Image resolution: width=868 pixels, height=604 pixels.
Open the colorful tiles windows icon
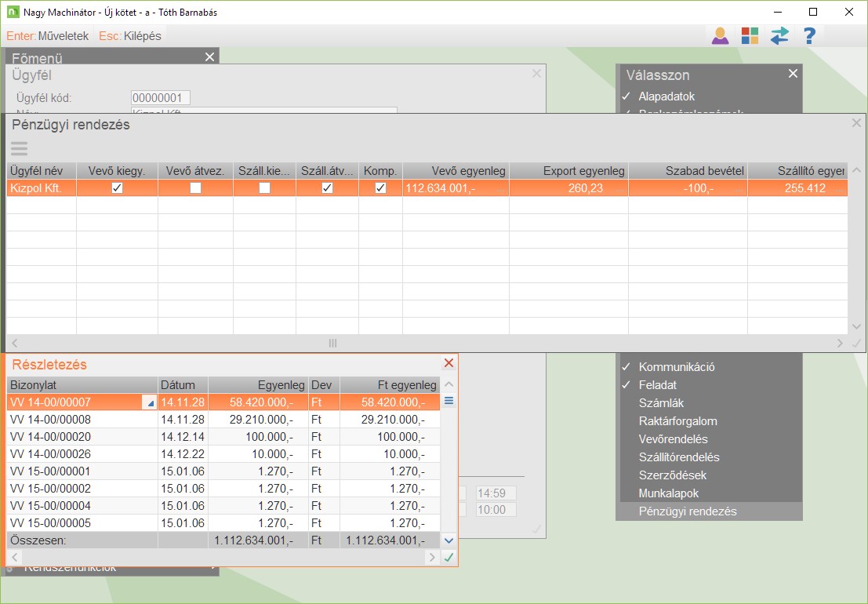pyautogui.click(x=750, y=35)
